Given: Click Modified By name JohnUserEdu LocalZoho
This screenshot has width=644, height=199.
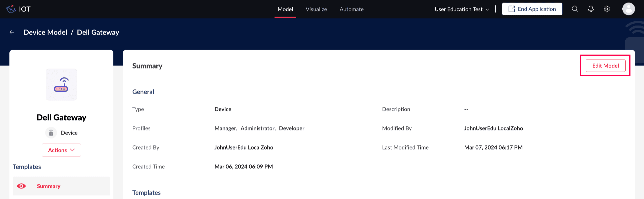Looking at the screenshot, I should coord(493,128).
